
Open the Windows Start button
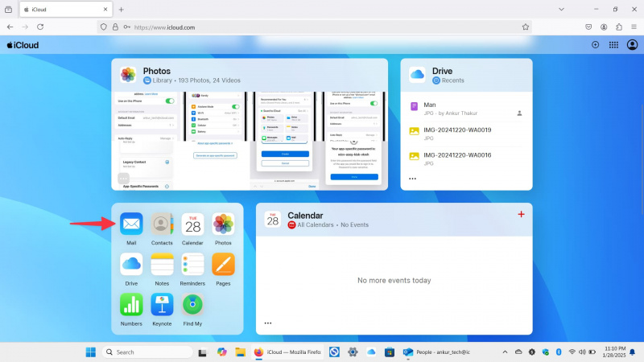point(91,352)
